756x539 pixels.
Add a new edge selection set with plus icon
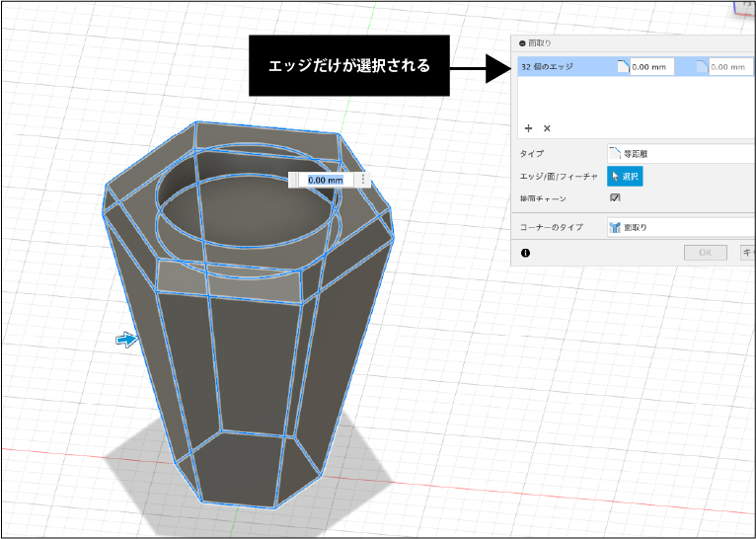pyautogui.click(x=528, y=128)
